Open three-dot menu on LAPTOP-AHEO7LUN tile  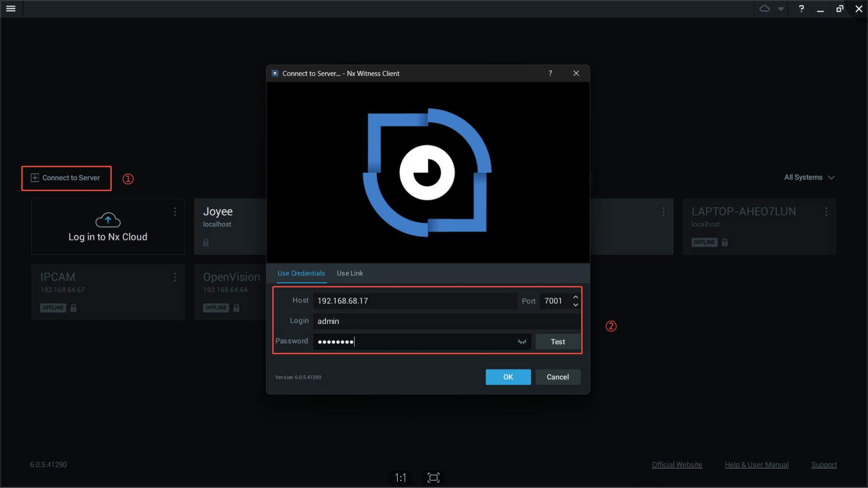pyautogui.click(x=826, y=212)
